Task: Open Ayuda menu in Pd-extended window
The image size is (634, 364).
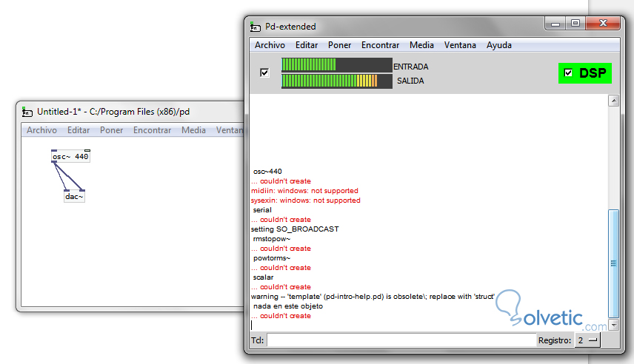Action: point(499,45)
